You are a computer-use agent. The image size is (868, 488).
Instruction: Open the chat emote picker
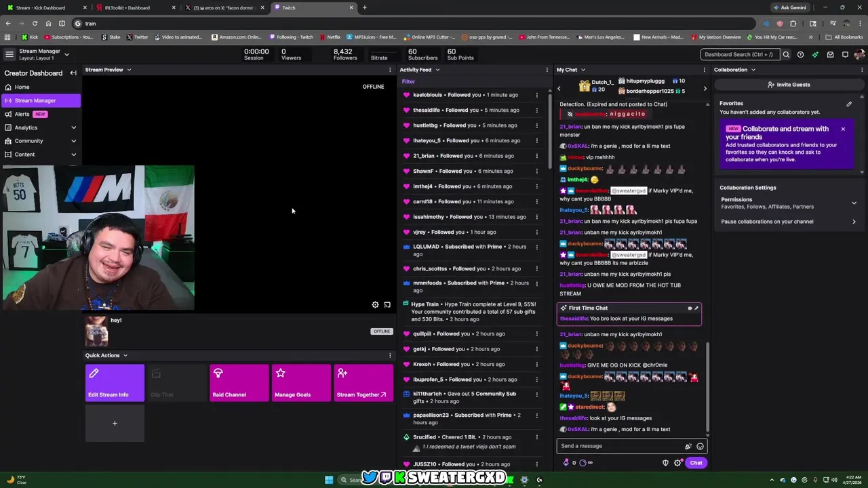point(700,446)
